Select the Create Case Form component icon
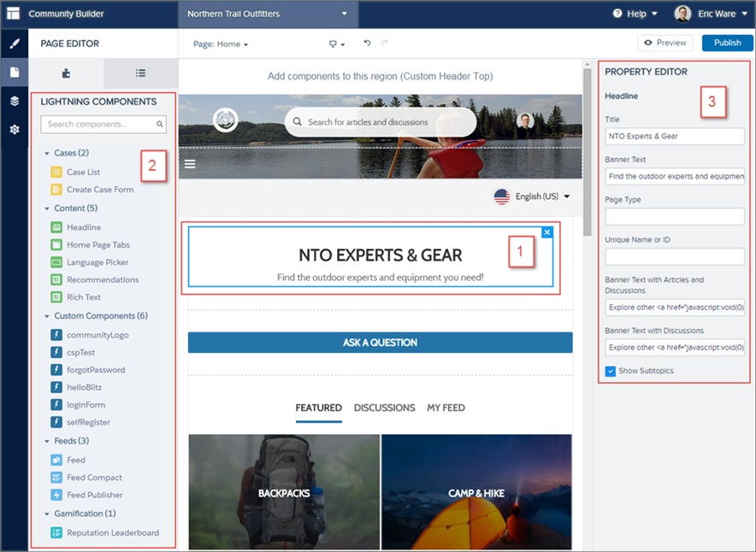The width and height of the screenshot is (756, 552). (56, 190)
